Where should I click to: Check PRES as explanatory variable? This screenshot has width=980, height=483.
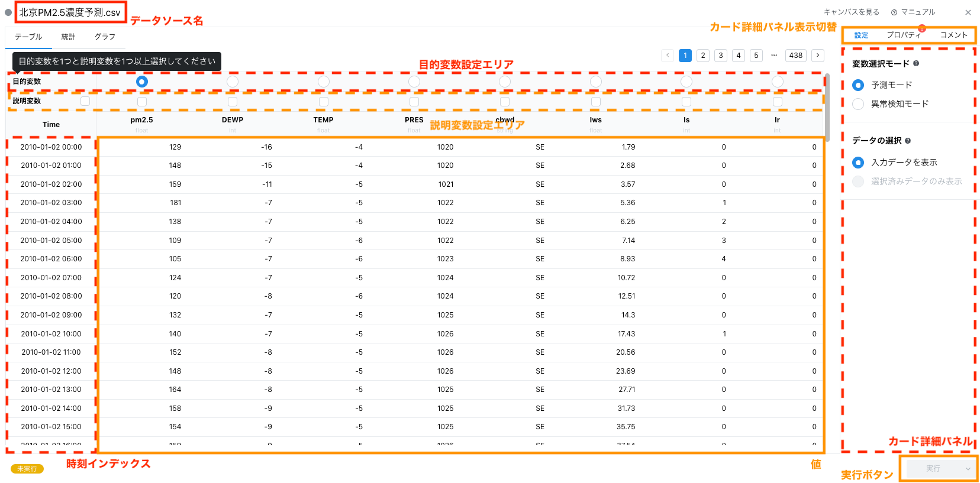(x=414, y=102)
